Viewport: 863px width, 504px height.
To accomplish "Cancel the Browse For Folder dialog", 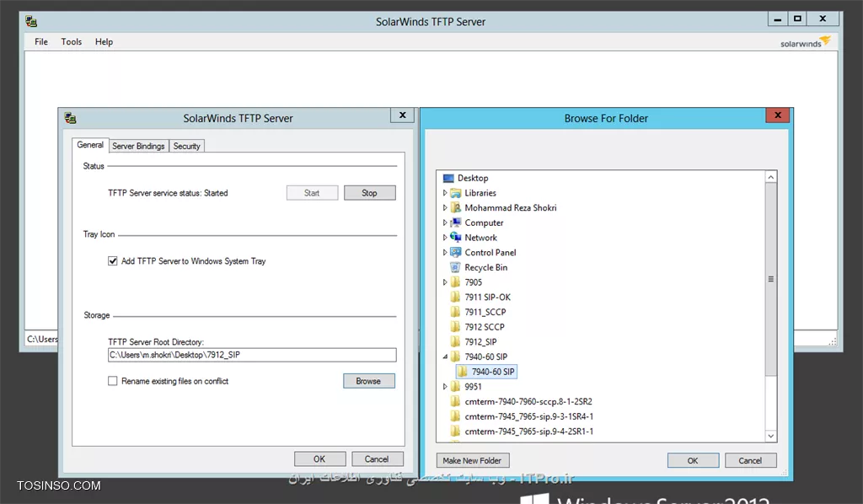I will click(751, 460).
